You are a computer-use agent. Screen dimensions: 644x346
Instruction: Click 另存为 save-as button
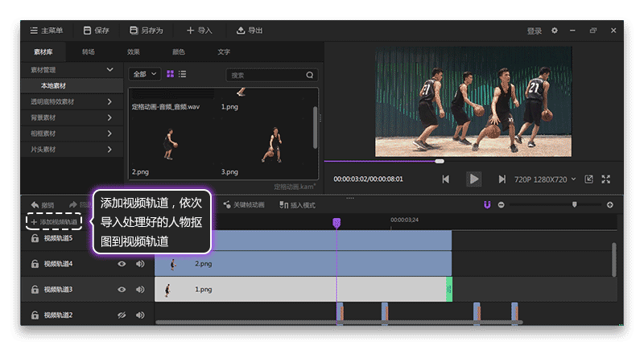pos(147,31)
